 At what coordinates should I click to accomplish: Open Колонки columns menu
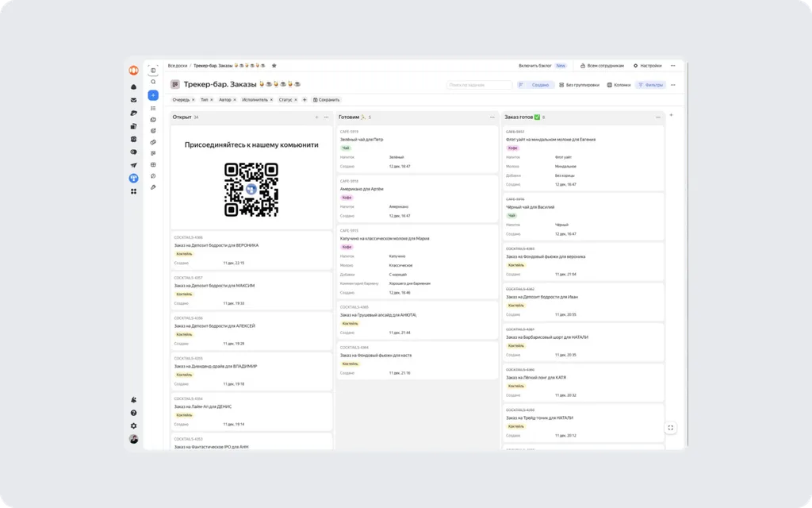[619, 85]
